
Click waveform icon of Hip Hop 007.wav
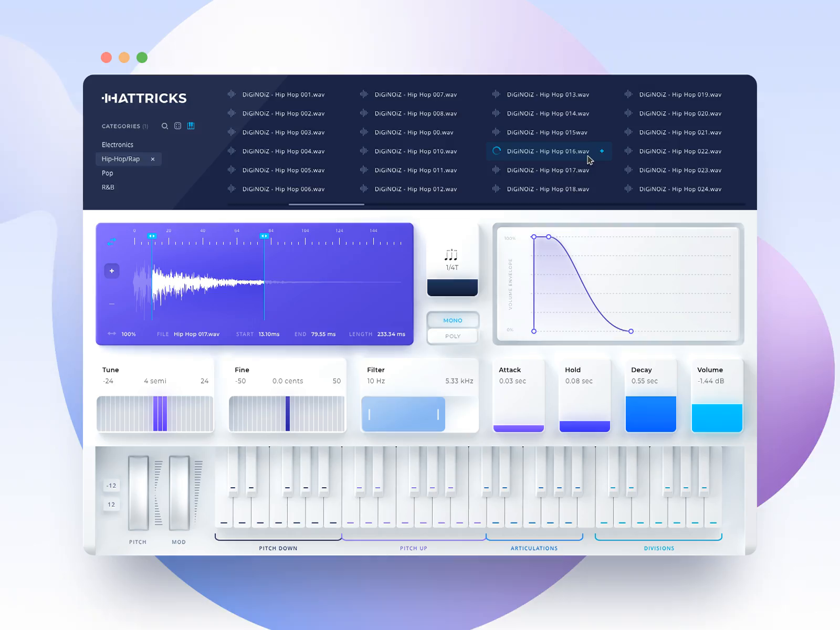[364, 94]
